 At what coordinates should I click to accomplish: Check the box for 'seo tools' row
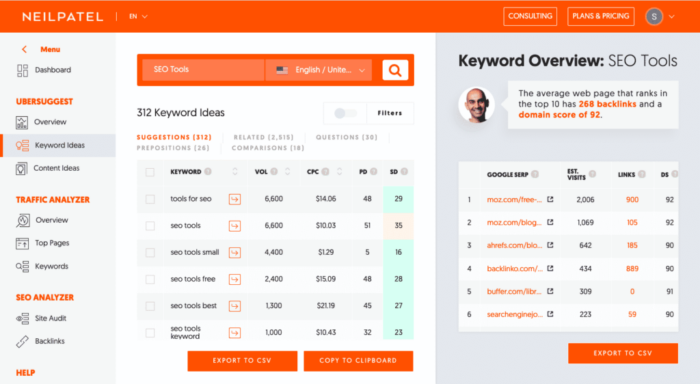click(150, 226)
